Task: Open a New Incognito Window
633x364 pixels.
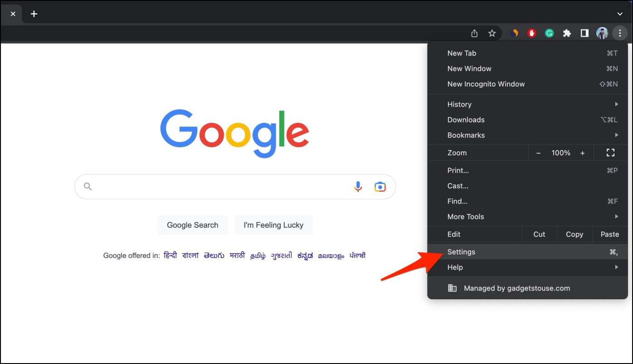Action: pos(527,84)
